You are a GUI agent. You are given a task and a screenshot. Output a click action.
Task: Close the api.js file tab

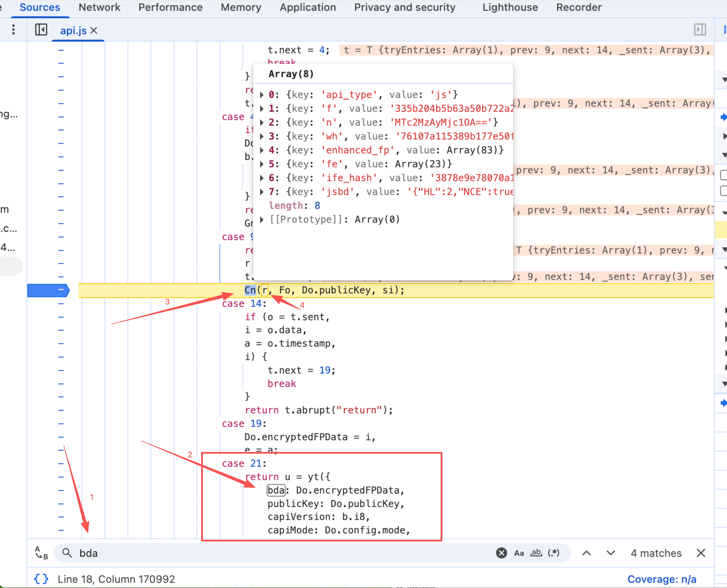[94, 31]
